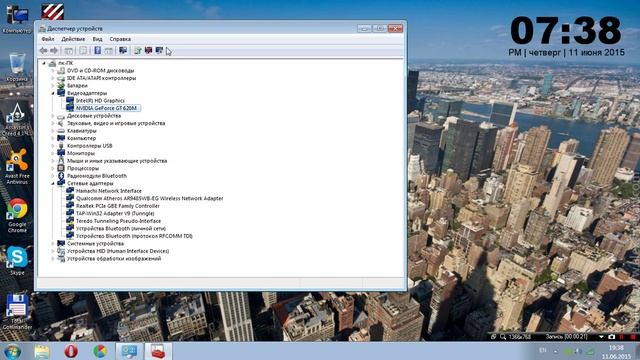Click the blue Help question-mark toolbar icon
640x360 pixels.
click(98, 51)
